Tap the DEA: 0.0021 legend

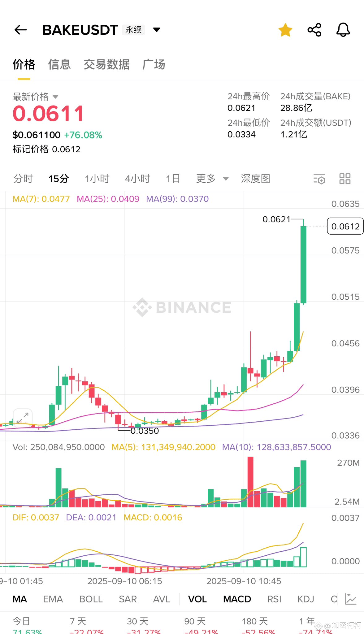(x=91, y=517)
